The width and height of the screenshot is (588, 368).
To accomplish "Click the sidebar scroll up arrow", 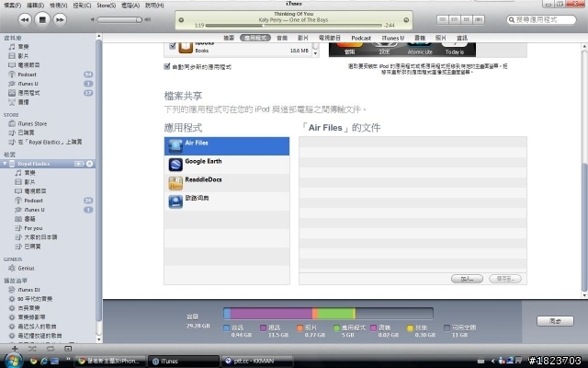I will [x=99, y=37].
